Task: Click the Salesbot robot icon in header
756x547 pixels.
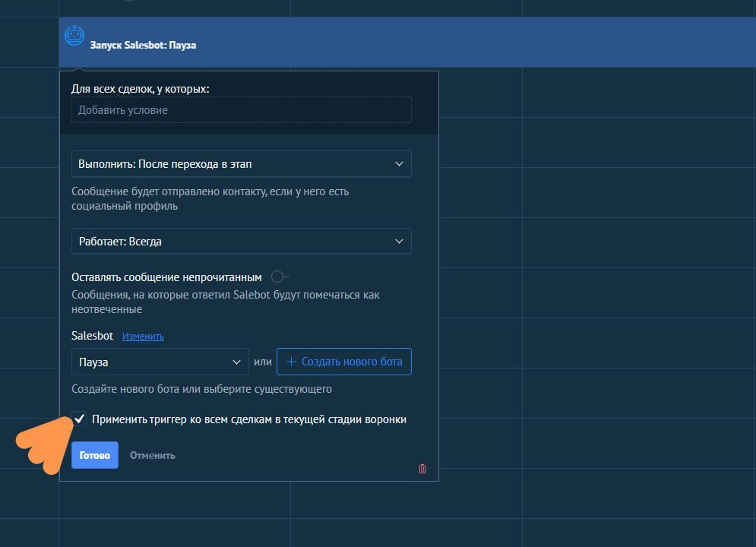Action: tap(74, 36)
